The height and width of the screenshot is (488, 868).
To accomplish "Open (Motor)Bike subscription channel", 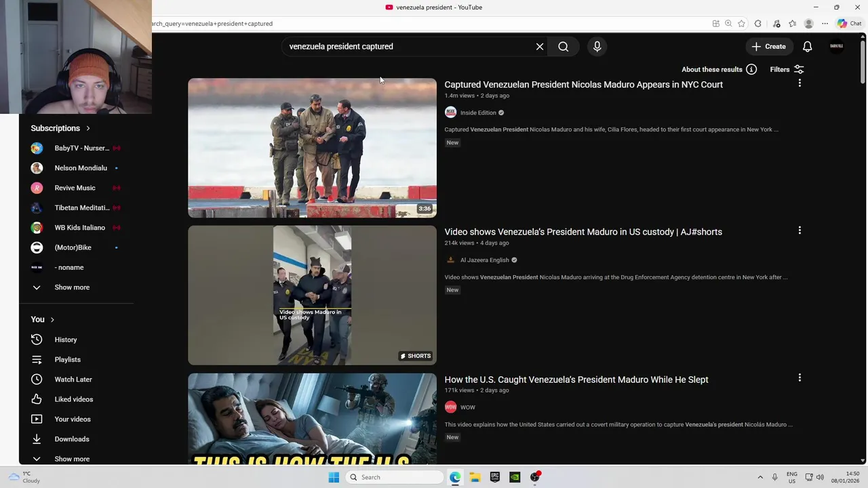I will pos(76,247).
